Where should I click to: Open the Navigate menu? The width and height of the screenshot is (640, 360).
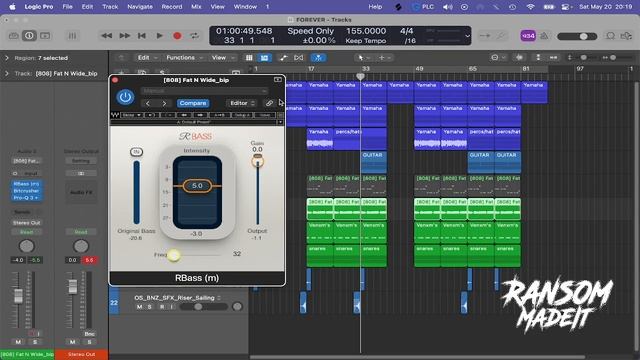coord(140,7)
